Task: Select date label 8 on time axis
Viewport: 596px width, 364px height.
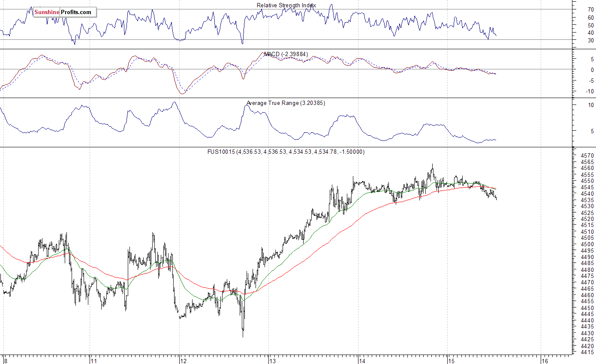Action: (6, 361)
